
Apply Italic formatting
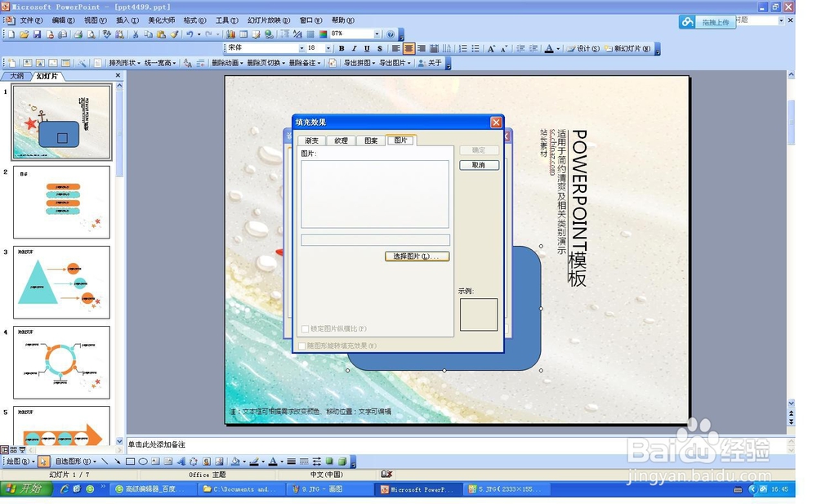point(355,48)
